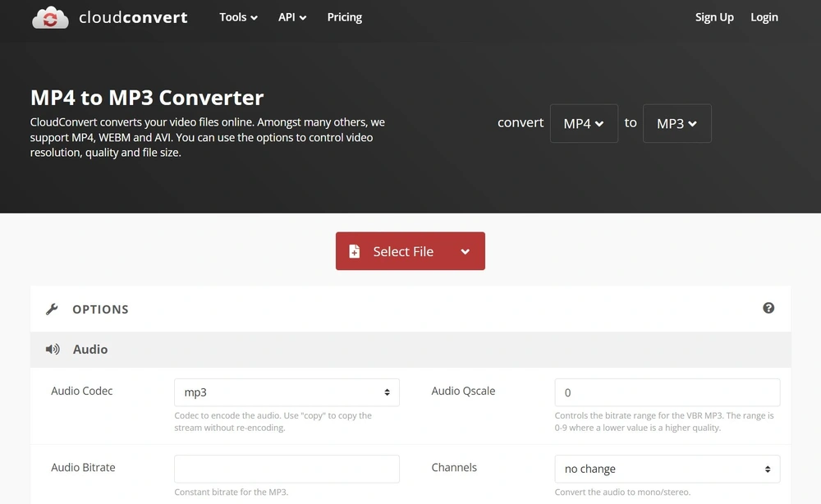This screenshot has height=504, width=821.
Task: Click the Sign Up link
Action: (714, 17)
